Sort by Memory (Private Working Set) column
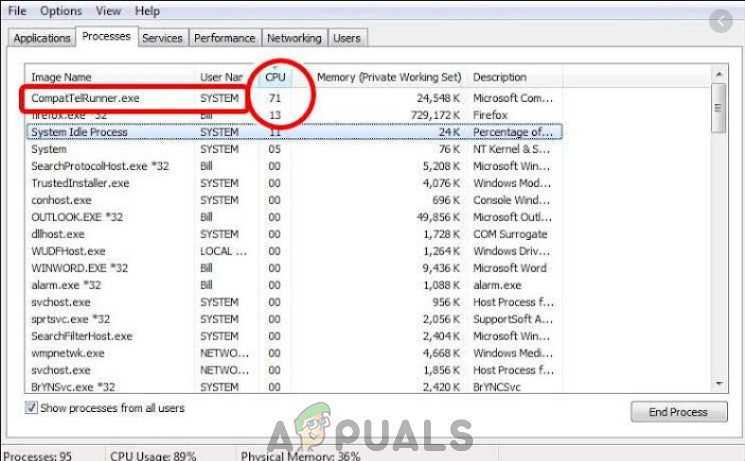Viewport: 745px width, 461px height. pos(388,77)
